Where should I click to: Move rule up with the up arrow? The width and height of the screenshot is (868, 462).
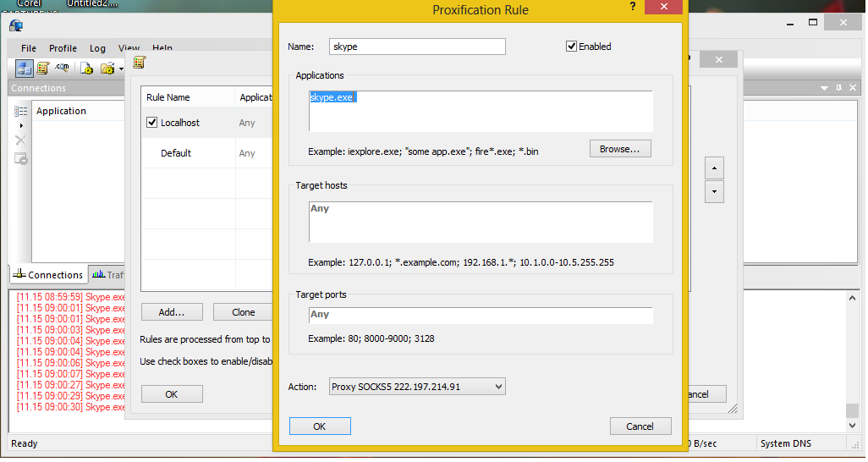coord(715,168)
